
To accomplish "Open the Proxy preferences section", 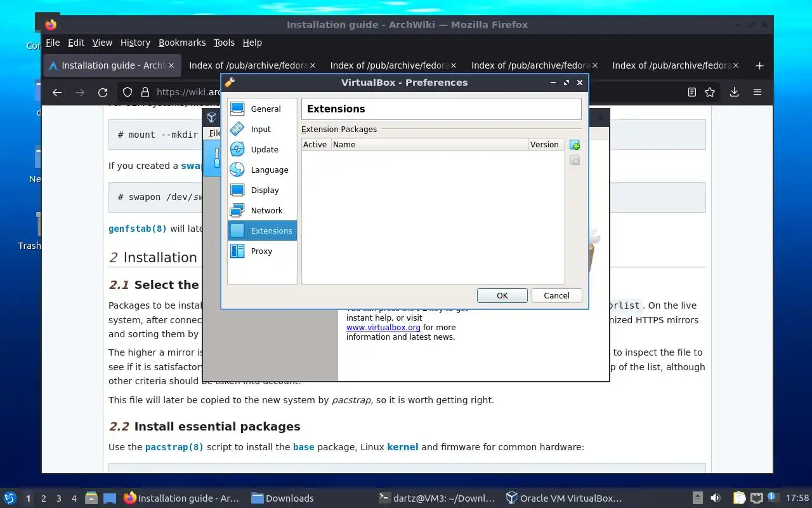I will [262, 251].
